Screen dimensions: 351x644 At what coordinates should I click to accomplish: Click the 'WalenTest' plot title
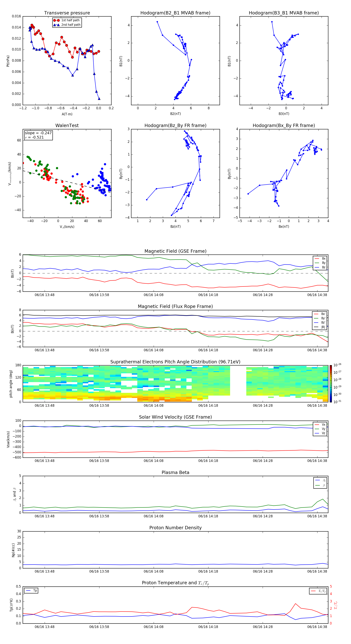click(67, 125)
